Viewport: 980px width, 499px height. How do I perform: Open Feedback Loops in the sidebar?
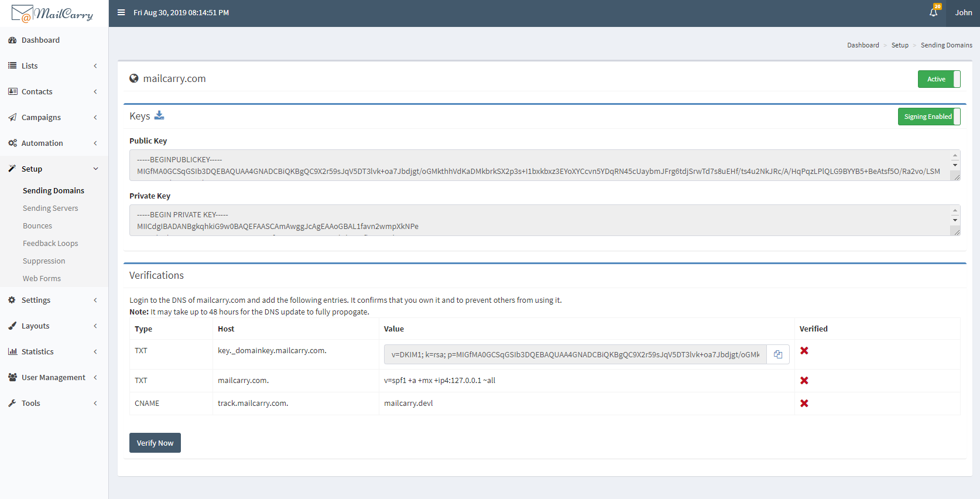[50, 244]
